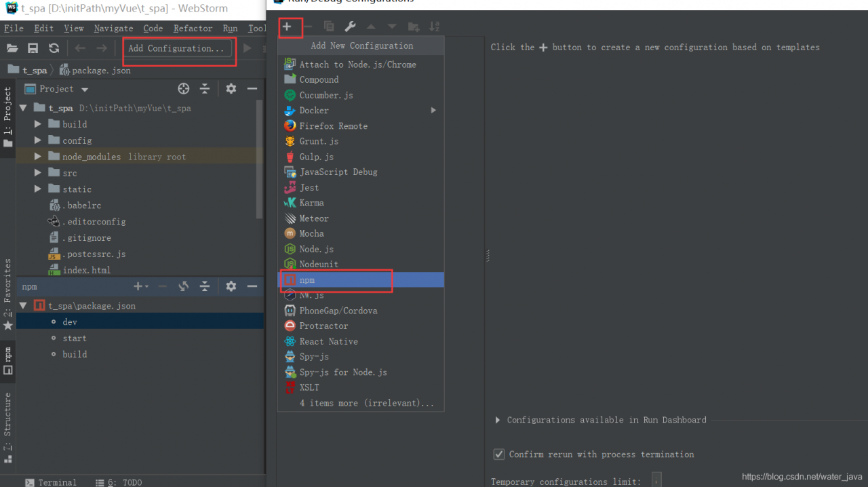The height and width of the screenshot is (487, 868).
Task: Expand the node_modules folder
Action: [38, 157]
